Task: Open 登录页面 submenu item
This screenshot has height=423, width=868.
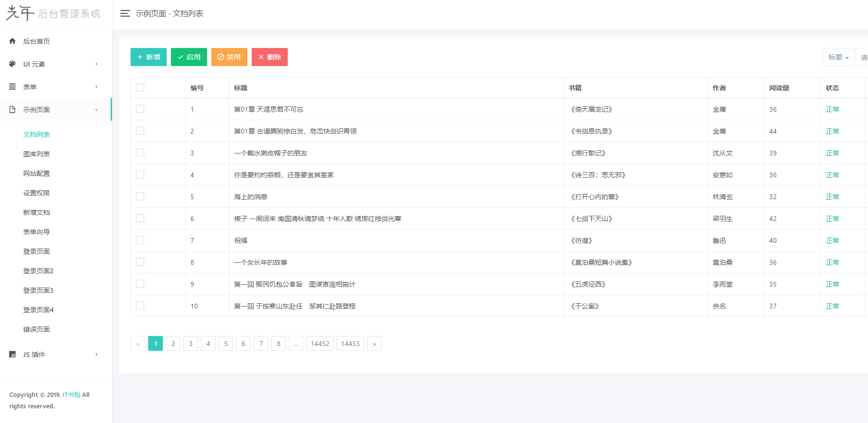Action: point(37,251)
